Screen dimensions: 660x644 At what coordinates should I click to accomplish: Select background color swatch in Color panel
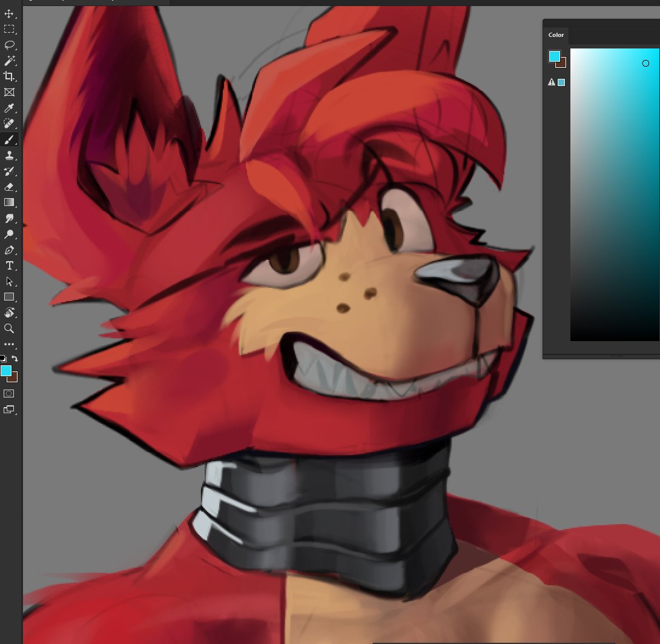tap(563, 64)
